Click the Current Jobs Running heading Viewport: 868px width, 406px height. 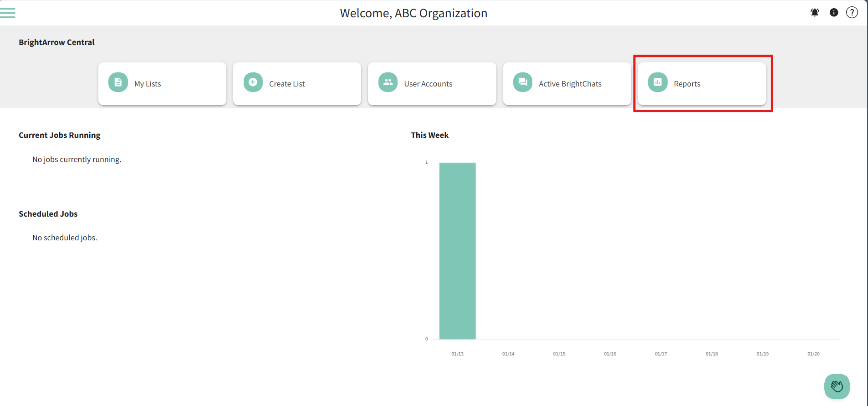pyautogui.click(x=60, y=135)
